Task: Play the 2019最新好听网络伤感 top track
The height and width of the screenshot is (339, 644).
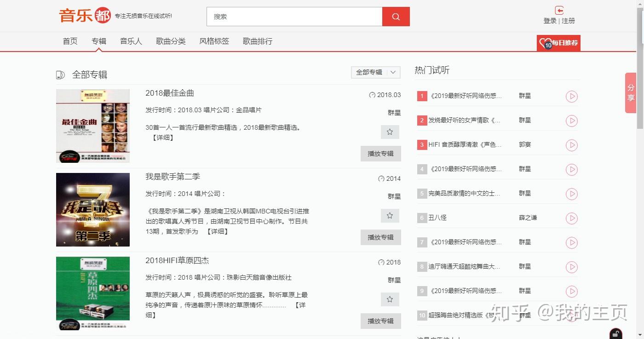Action: (572, 97)
